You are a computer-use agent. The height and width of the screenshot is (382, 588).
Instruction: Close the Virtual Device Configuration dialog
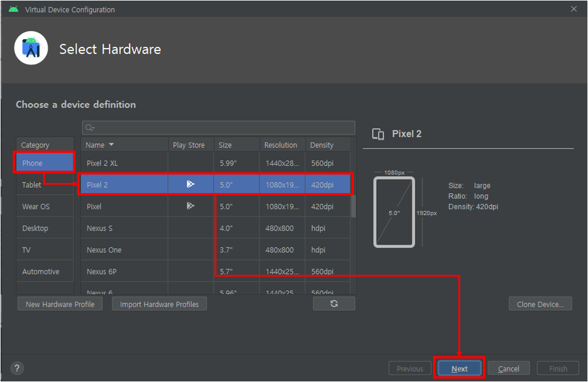tap(574, 9)
